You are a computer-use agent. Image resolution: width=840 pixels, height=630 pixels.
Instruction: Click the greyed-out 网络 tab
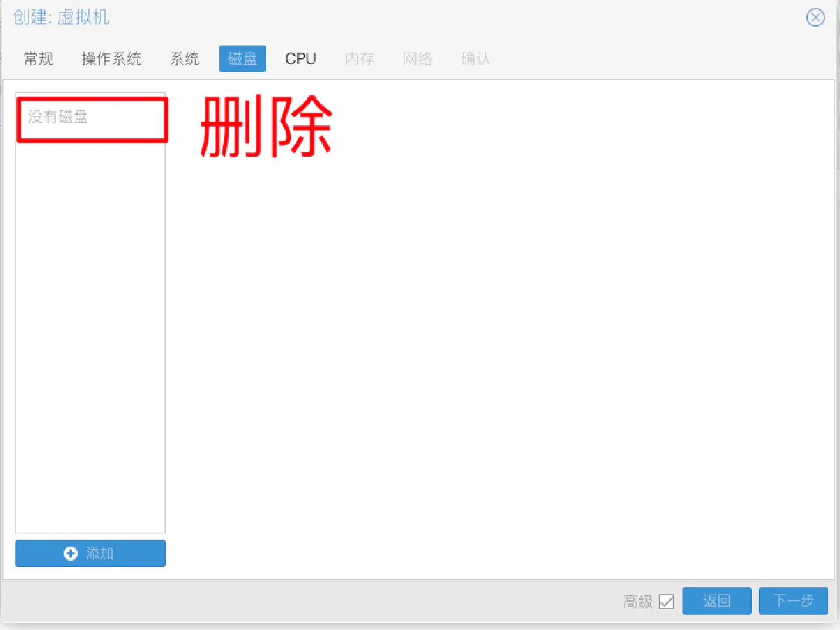[x=417, y=59]
